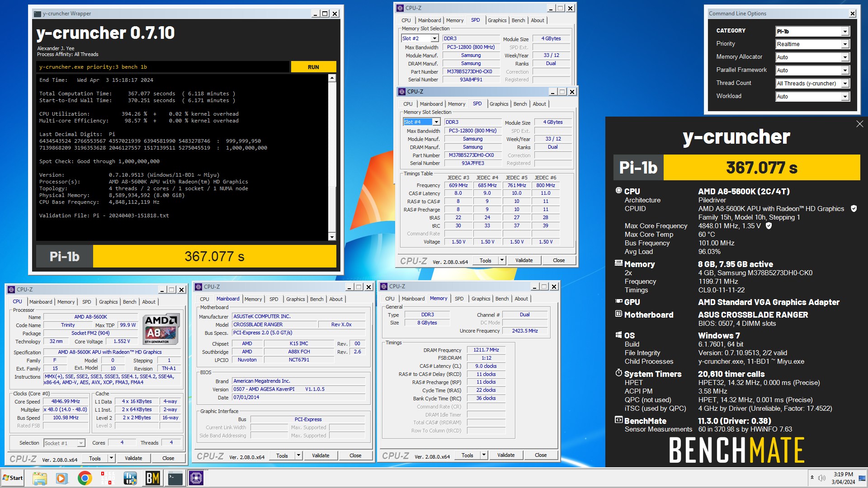
Task: Click the AMD A8 processor logo in CPU-Z
Action: [x=161, y=329]
